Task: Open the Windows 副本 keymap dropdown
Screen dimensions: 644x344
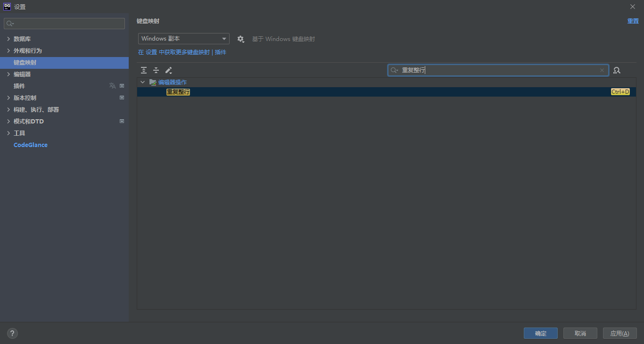Action: pyautogui.click(x=183, y=39)
